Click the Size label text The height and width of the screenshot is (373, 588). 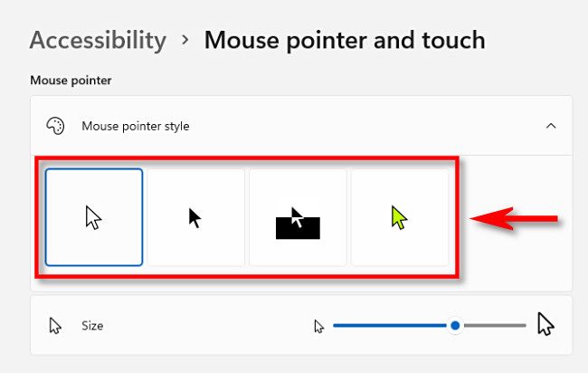tap(92, 325)
